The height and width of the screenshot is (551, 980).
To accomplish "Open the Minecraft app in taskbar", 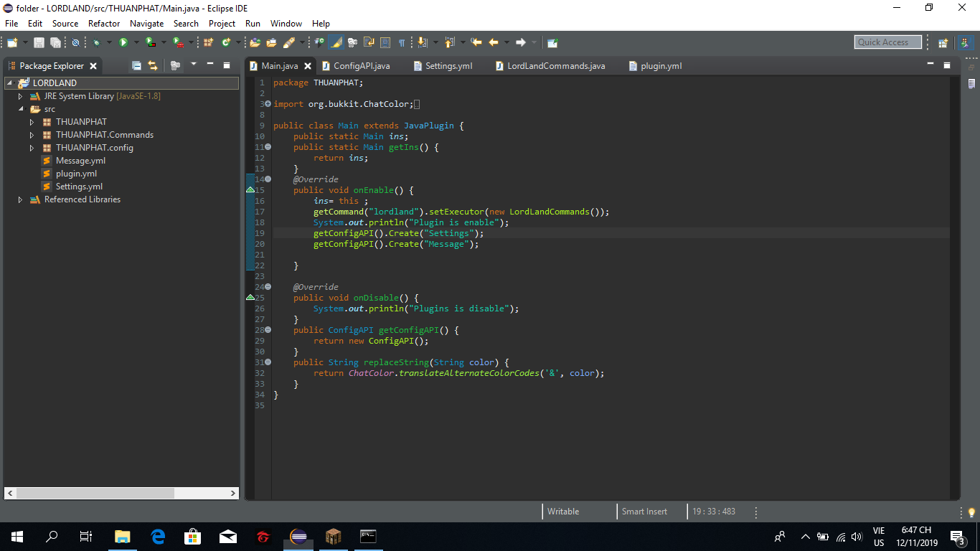I will pos(333,536).
